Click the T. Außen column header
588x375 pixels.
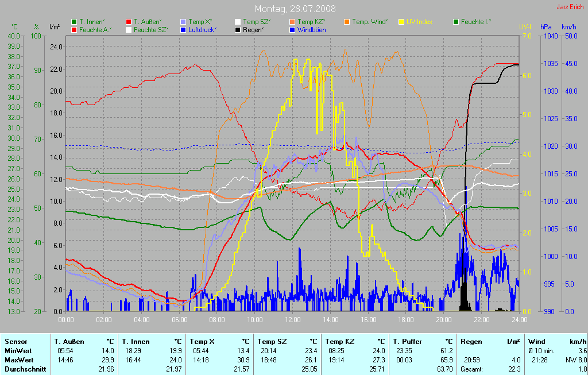point(69,342)
